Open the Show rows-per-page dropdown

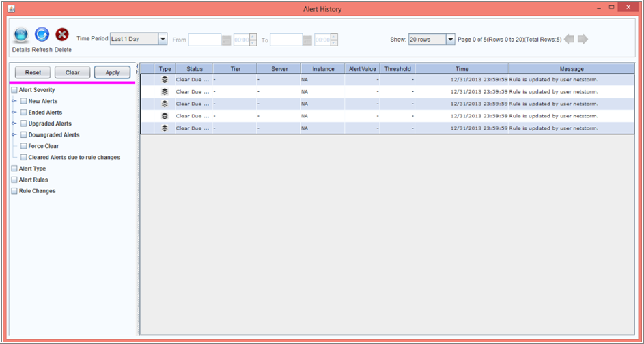click(x=450, y=40)
